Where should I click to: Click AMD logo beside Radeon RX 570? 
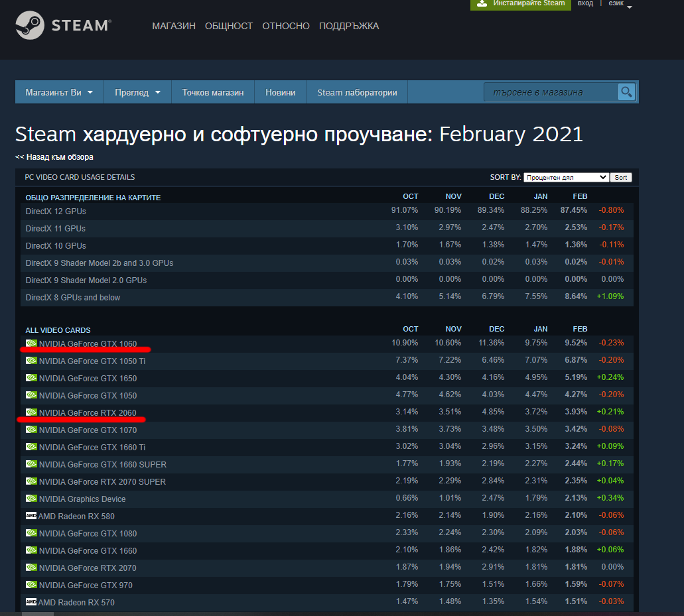click(31, 602)
